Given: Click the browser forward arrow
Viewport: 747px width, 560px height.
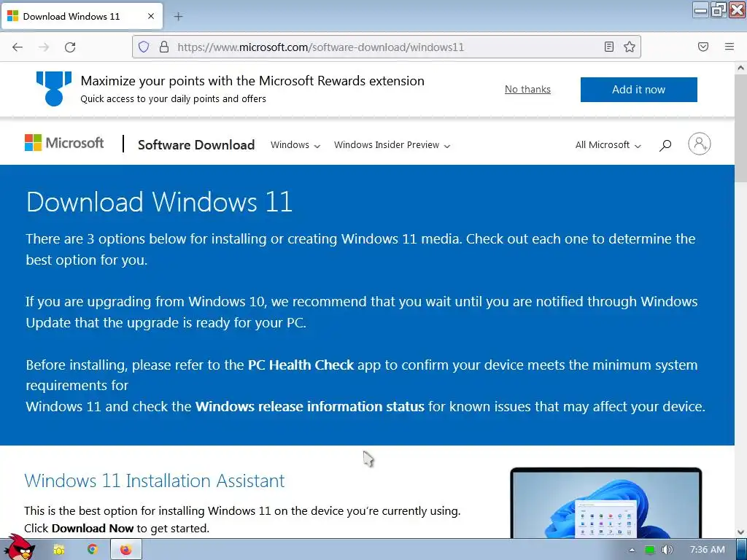Looking at the screenshot, I should tap(44, 47).
